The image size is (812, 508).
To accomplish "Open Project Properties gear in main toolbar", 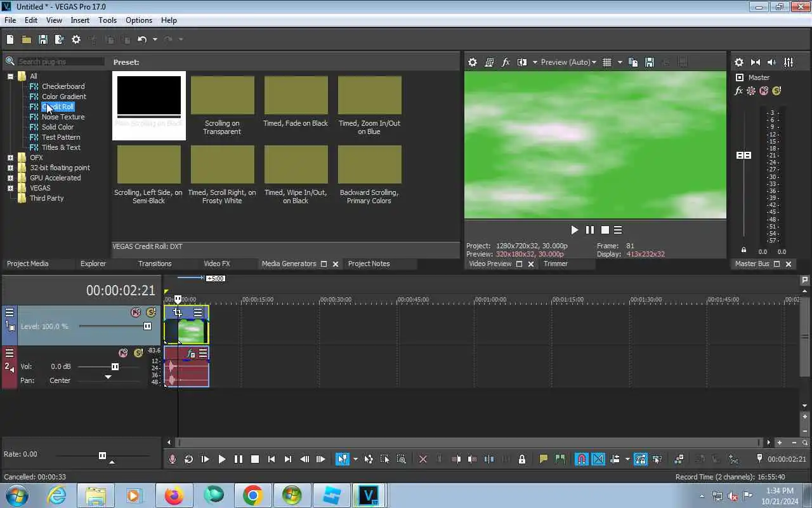I will (76, 39).
